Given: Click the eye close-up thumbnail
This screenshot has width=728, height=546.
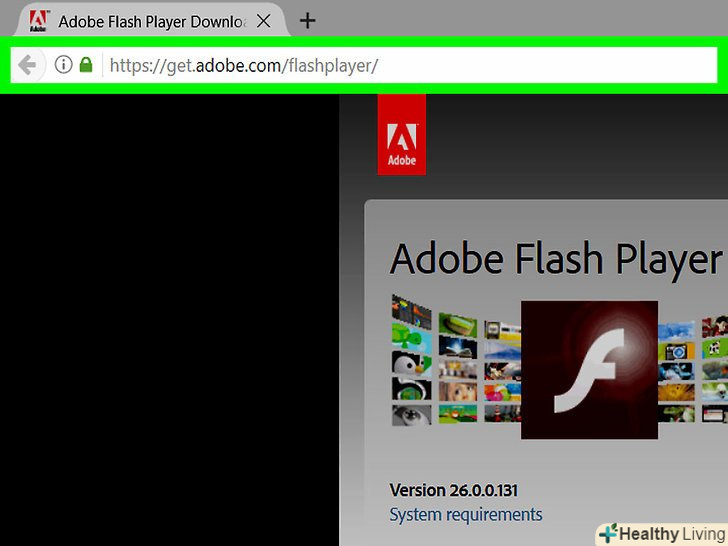Looking at the screenshot, I should [411, 415].
